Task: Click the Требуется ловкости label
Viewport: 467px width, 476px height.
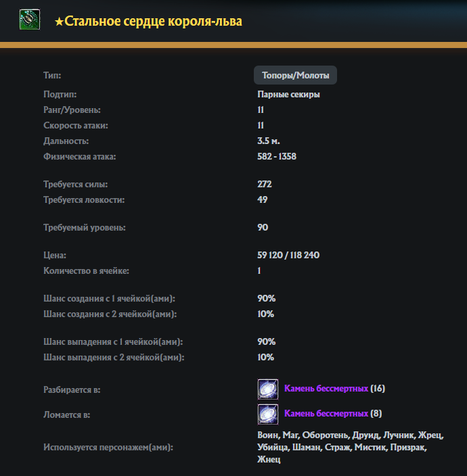Action: 84,200
